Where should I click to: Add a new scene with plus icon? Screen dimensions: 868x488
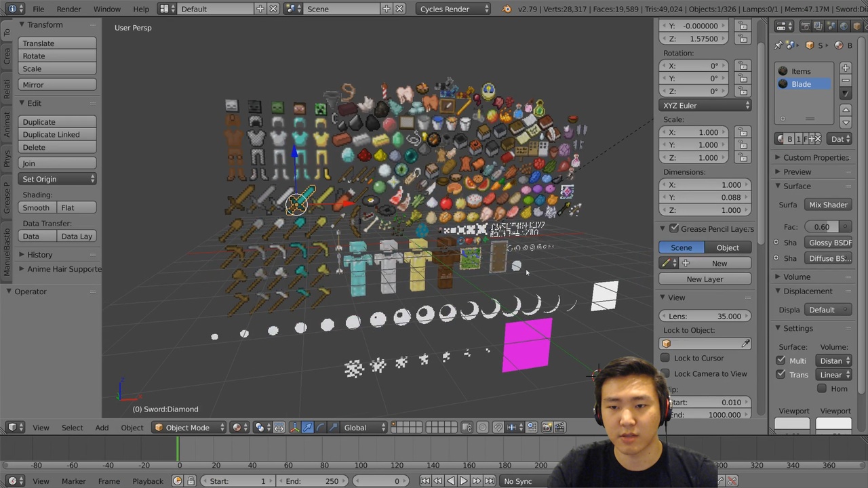(387, 9)
